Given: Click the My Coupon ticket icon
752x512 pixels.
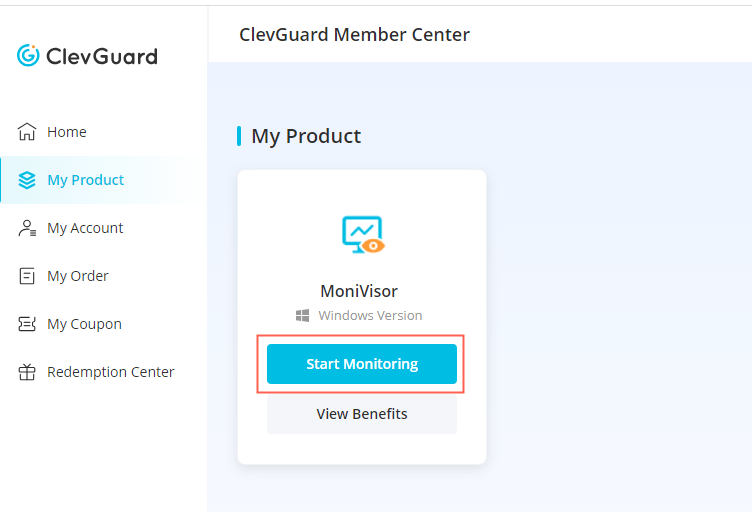Looking at the screenshot, I should (27, 324).
